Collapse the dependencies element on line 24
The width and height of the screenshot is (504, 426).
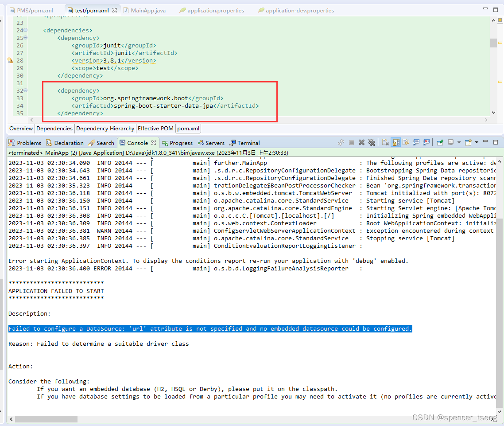[25, 30]
